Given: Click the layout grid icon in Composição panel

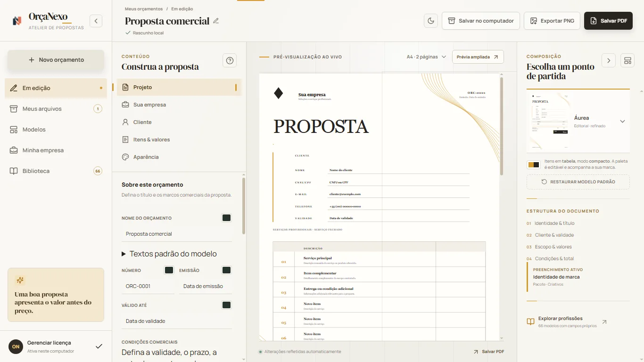Looking at the screenshot, I should pyautogui.click(x=627, y=60).
